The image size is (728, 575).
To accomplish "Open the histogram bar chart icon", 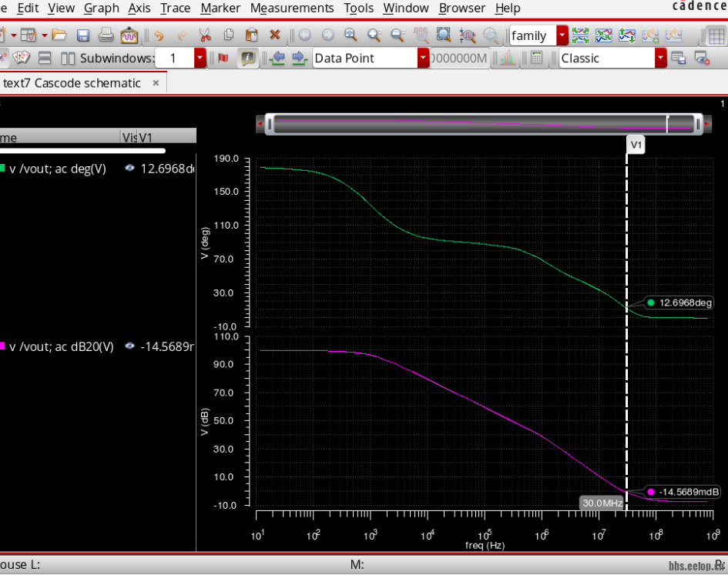I will click(x=507, y=58).
